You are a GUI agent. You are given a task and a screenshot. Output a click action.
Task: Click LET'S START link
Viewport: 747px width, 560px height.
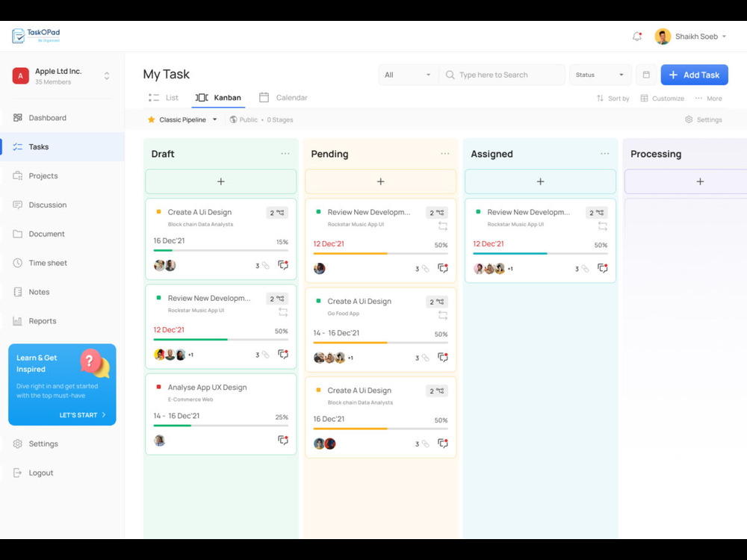coord(82,415)
